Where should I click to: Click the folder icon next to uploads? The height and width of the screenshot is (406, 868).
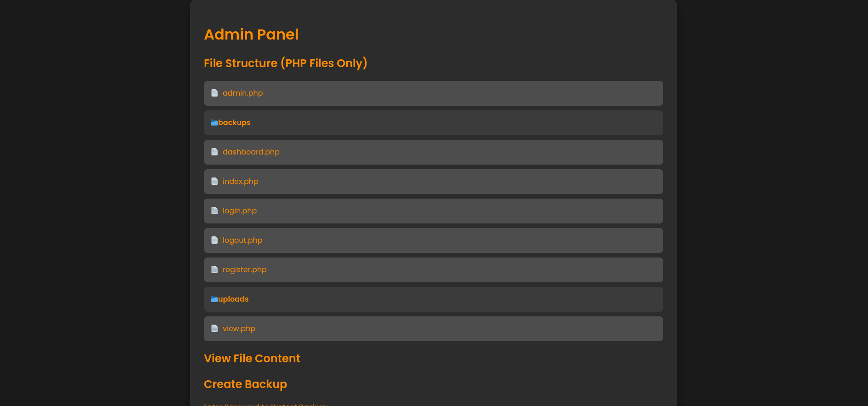[x=214, y=299]
